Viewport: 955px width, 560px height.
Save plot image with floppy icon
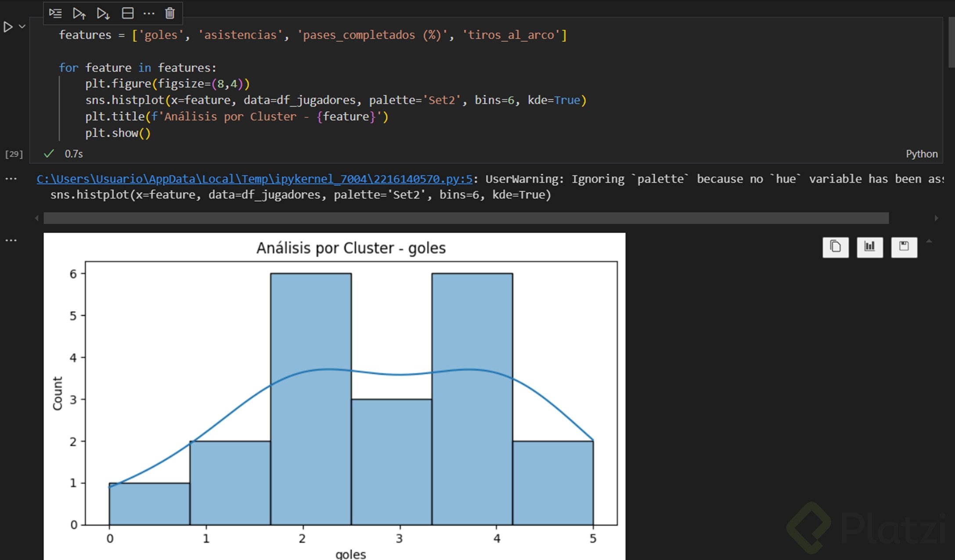(x=904, y=247)
